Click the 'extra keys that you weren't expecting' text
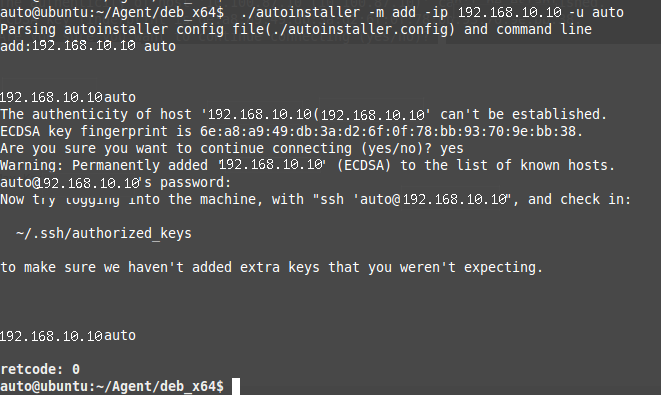Screen dimensions: 661x395 (391, 267)
